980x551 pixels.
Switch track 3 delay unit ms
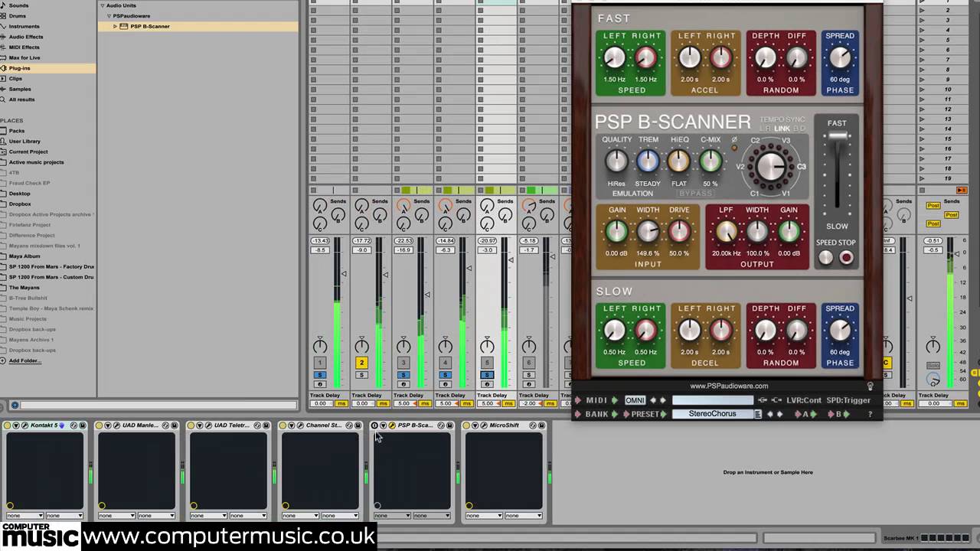click(x=425, y=403)
